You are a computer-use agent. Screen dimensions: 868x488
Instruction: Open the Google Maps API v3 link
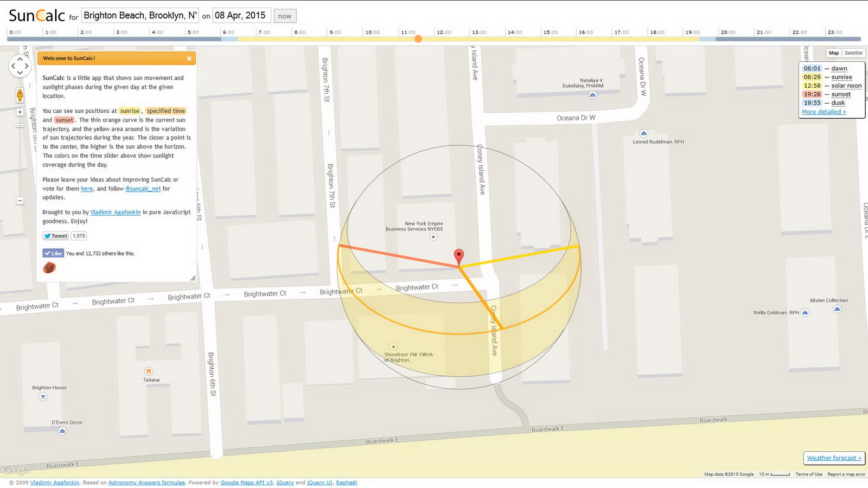pos(246,483)
